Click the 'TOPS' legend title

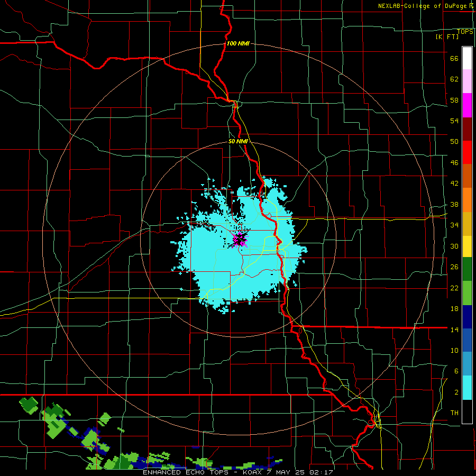pos(465,31)
